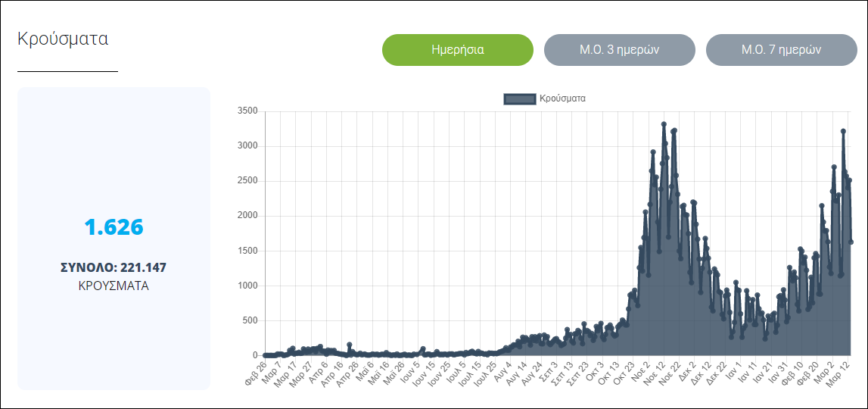Screen dimensions: 868x409
Task: Click the ΚΡΟΥΣΜΑΤΑ caption in stats card
Action: pyautogui.click(x=114, y=286)
